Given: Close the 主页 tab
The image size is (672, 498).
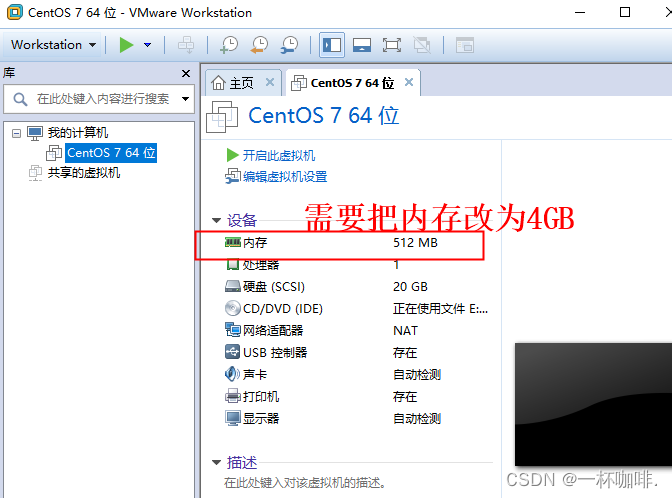Looking at the screenshot, I should (270, 82).
